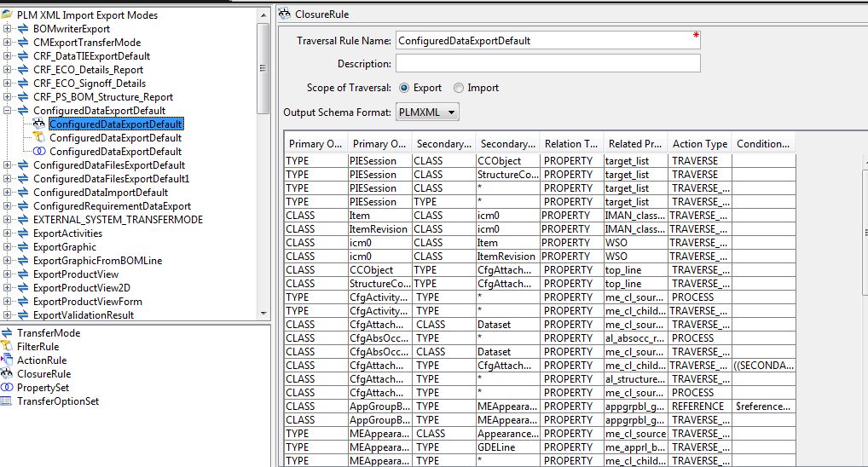Click the BOMwriterExport transfer mode icon
The width and height of the screenshot is (868, 467).
click(23, 29)
